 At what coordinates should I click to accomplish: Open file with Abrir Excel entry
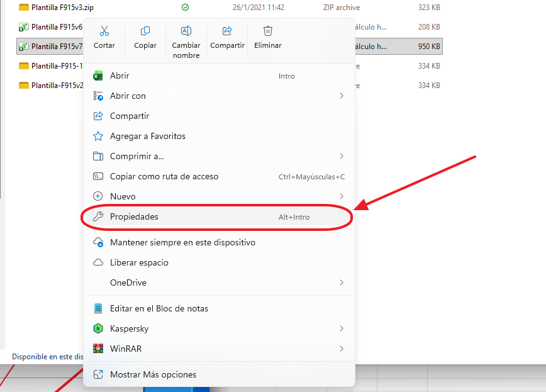click(120, 76)
